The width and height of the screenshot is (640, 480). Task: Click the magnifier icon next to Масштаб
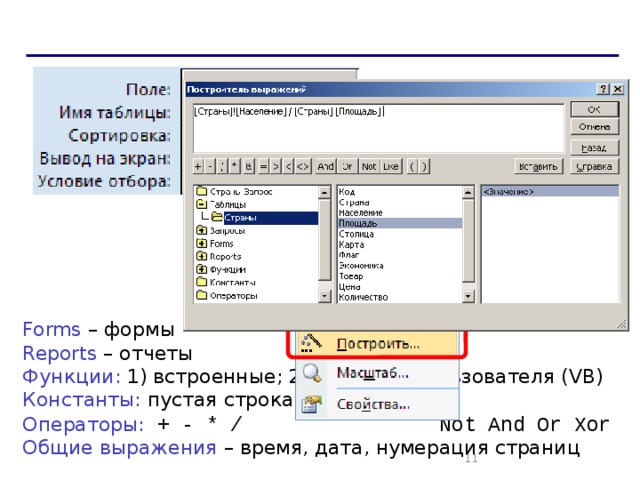pos(312,373)
